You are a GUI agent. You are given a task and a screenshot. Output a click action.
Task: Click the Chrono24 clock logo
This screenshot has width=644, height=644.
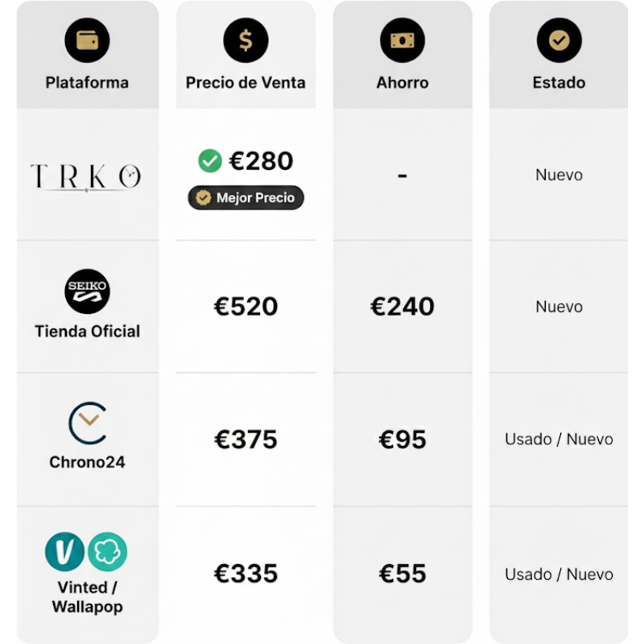click(x=87, y=423)
